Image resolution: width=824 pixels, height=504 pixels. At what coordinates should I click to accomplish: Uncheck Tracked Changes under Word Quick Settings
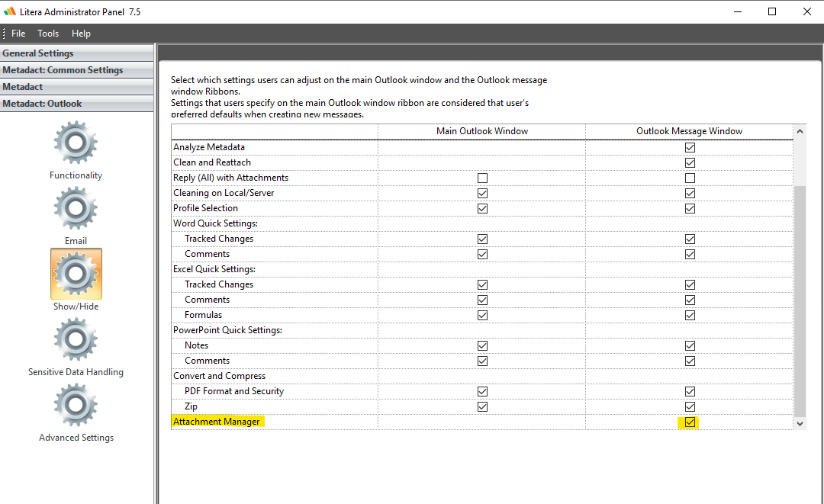click(x=481, y=238)
